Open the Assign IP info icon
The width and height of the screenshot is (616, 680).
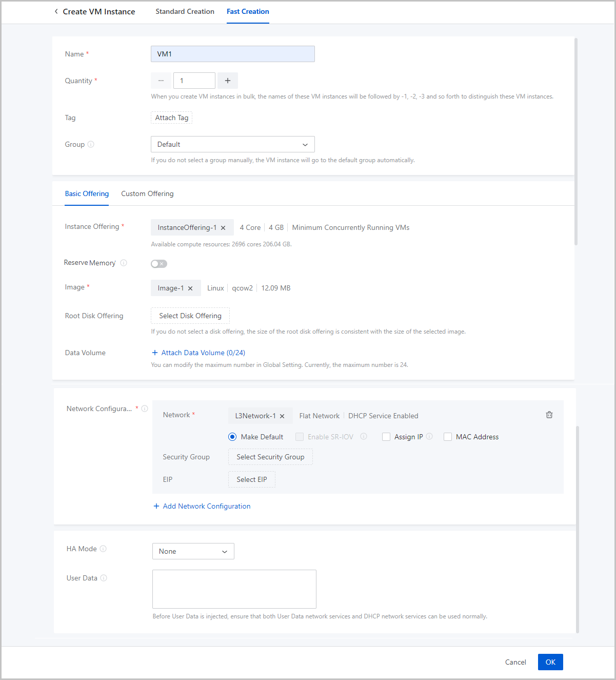pos(429,436)
